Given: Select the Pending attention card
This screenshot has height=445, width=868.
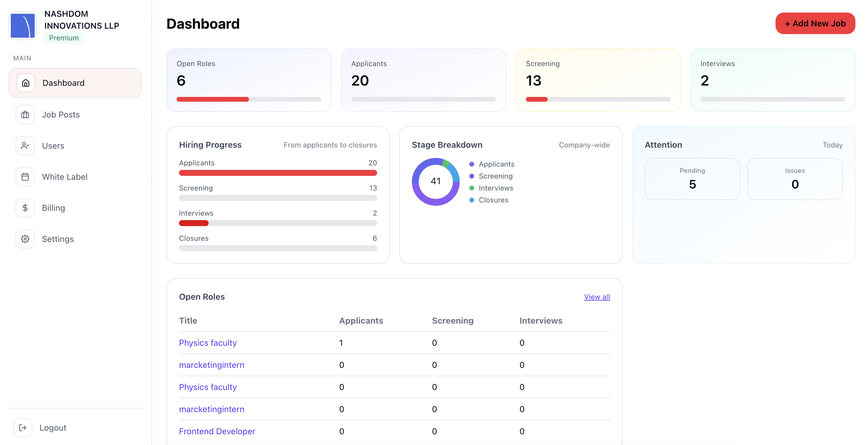Looking at the screenshot, I should [x=692, y=179].
